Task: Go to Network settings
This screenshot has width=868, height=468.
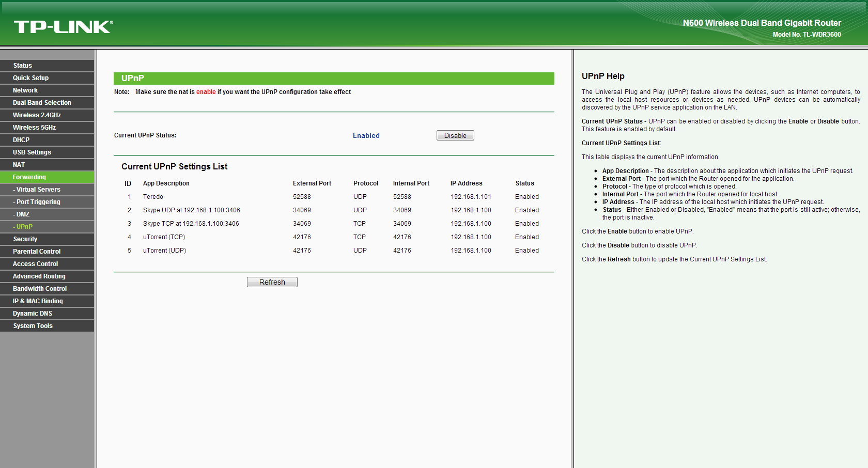Action: coord(47,90)
